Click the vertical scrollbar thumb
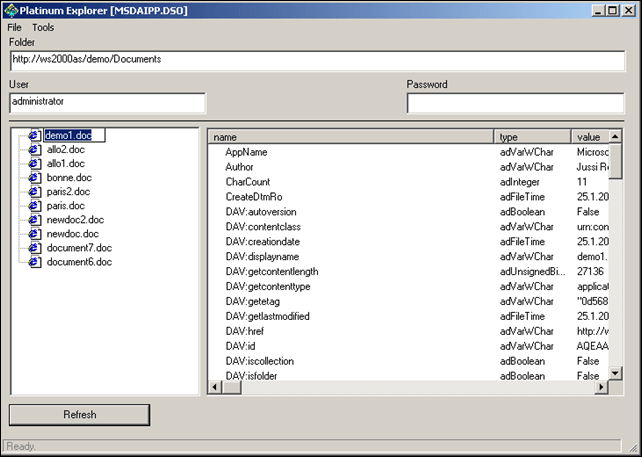 point(615,161)
